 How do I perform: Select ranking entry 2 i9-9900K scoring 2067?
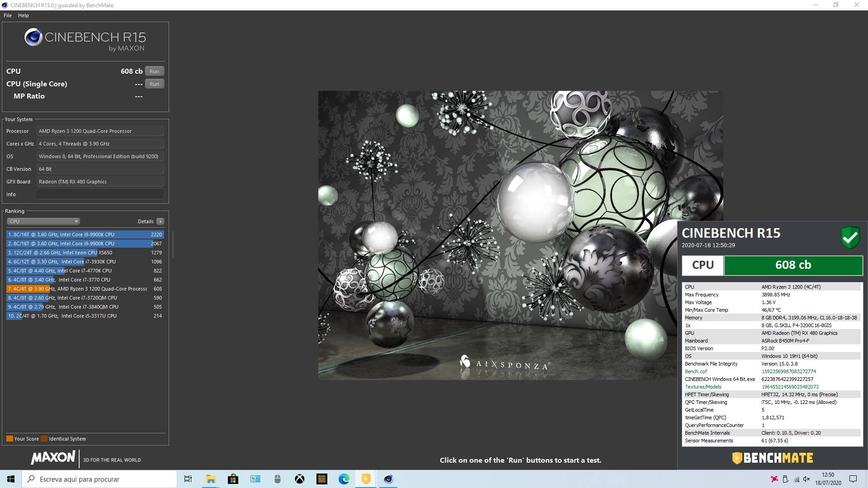pos(85,244)
